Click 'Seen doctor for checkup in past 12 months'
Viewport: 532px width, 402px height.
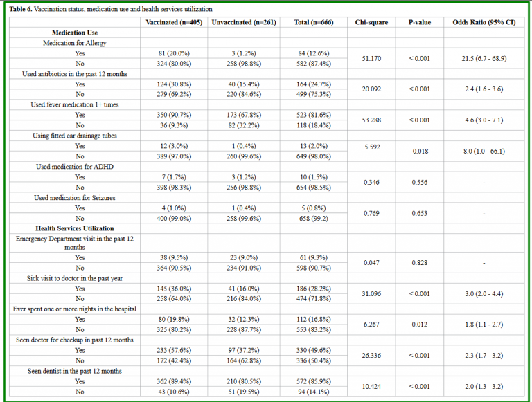tap(75, 340)
